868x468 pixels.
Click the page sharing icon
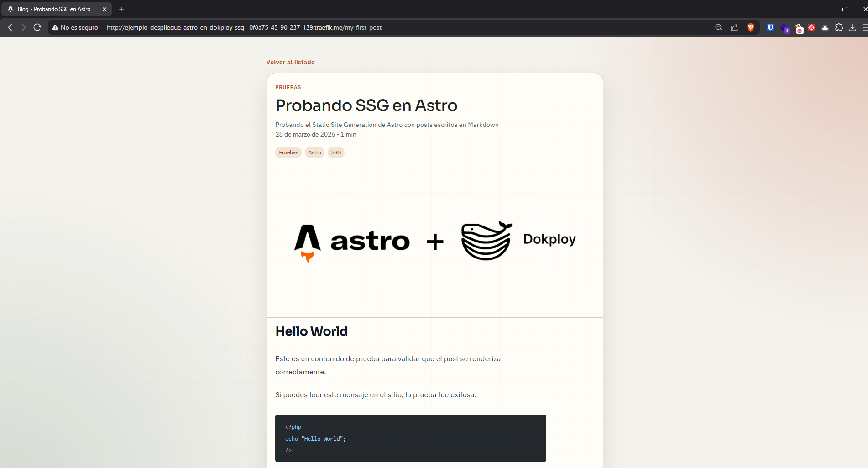[734, 27]
